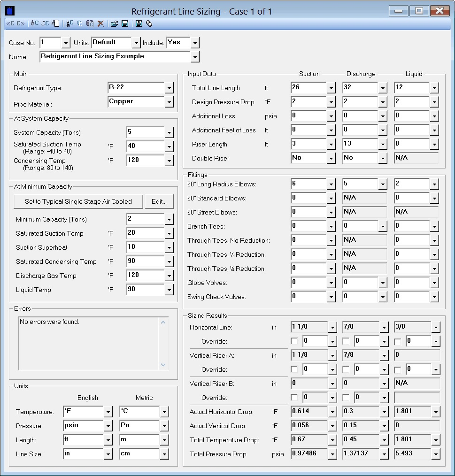Click the delete case red X icon

100,23
